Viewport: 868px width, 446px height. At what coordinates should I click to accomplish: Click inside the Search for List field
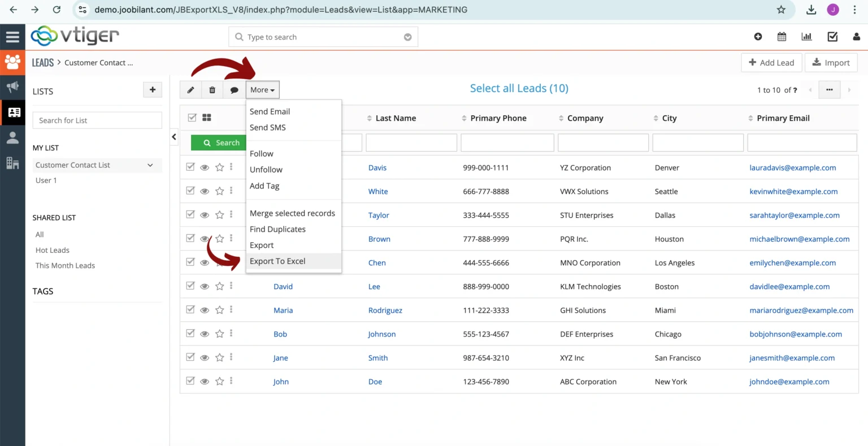click(x=97, y=120)
